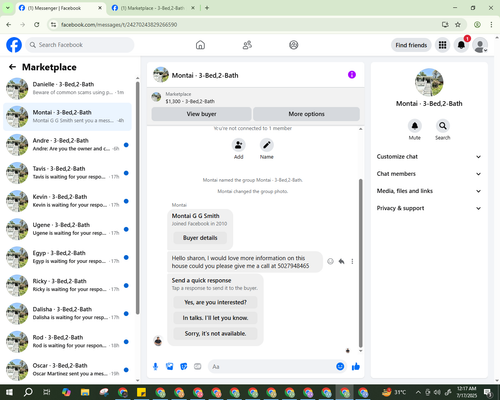Click the Buyer details button
The height and width of the screenshot is (400, 500).
200,238
